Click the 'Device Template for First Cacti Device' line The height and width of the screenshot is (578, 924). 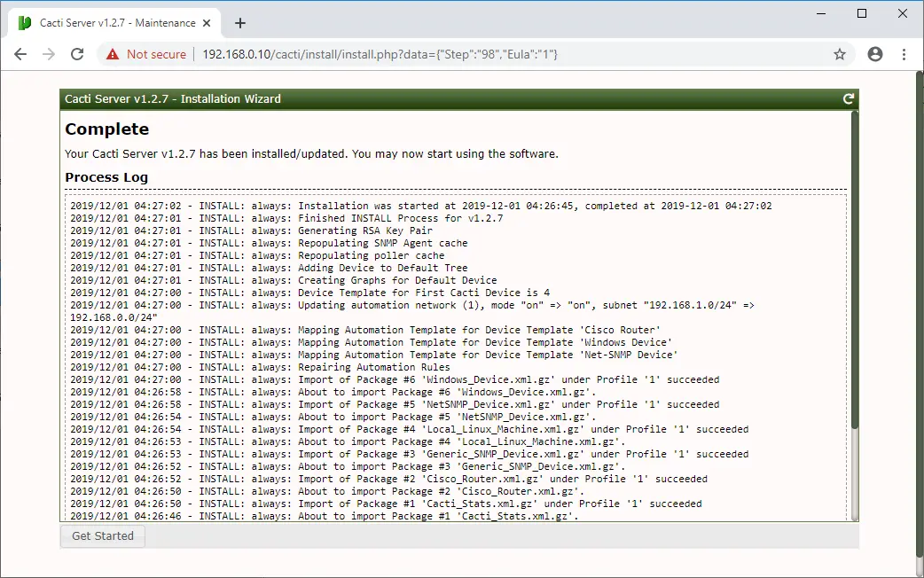[x=310, y=293]
